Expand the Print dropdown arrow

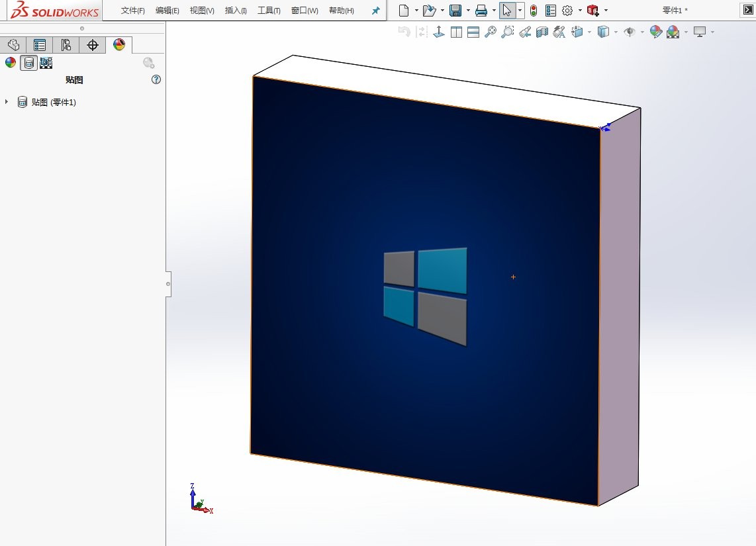(495, 10)
